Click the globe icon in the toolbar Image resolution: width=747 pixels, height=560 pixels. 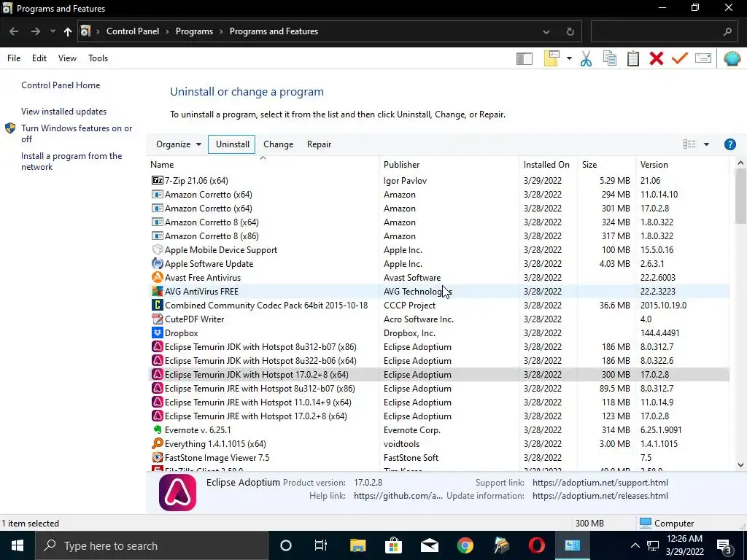[x=732, y=58]
